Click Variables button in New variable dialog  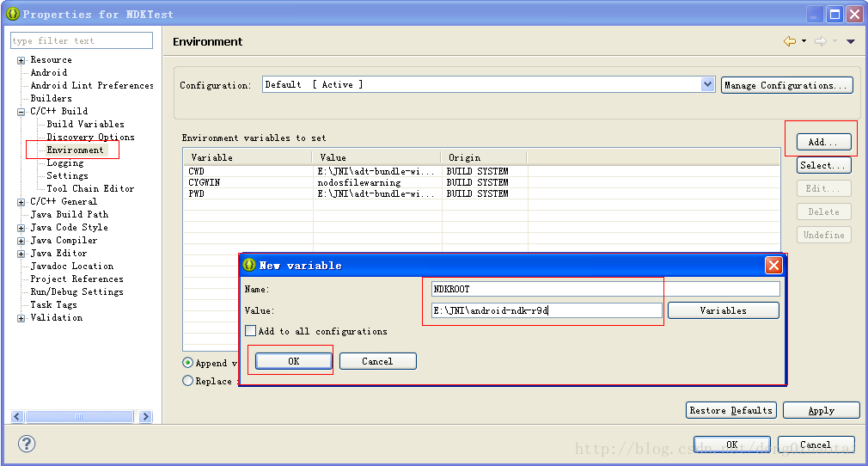(723, 310)
